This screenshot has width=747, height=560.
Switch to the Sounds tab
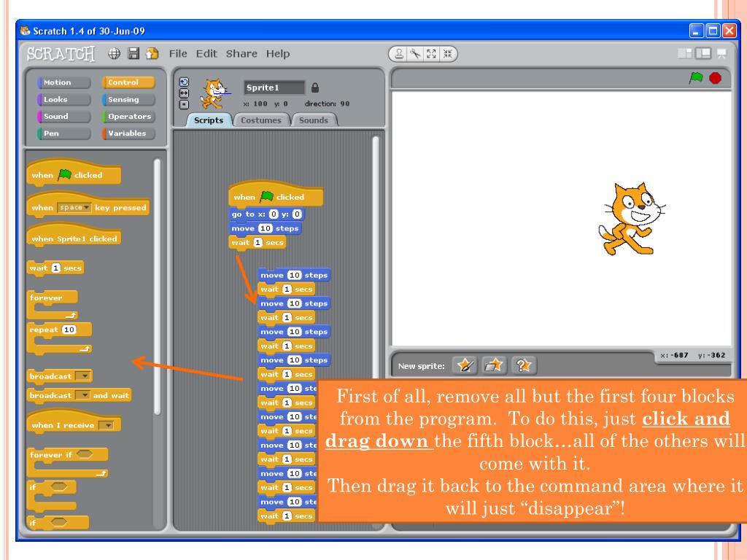pyautogui.click(x=314, y=120)
